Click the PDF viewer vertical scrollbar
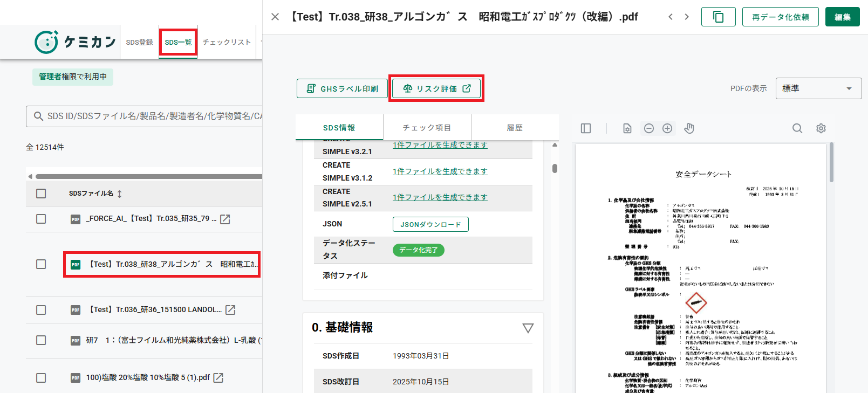Screen dimensions: 868x393 pos(831,162)
